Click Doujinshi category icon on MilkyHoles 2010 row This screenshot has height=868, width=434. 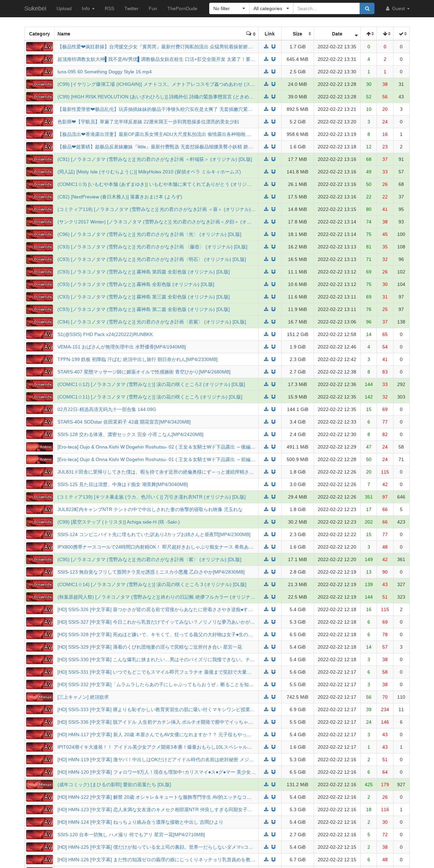[x=40, y=172]
